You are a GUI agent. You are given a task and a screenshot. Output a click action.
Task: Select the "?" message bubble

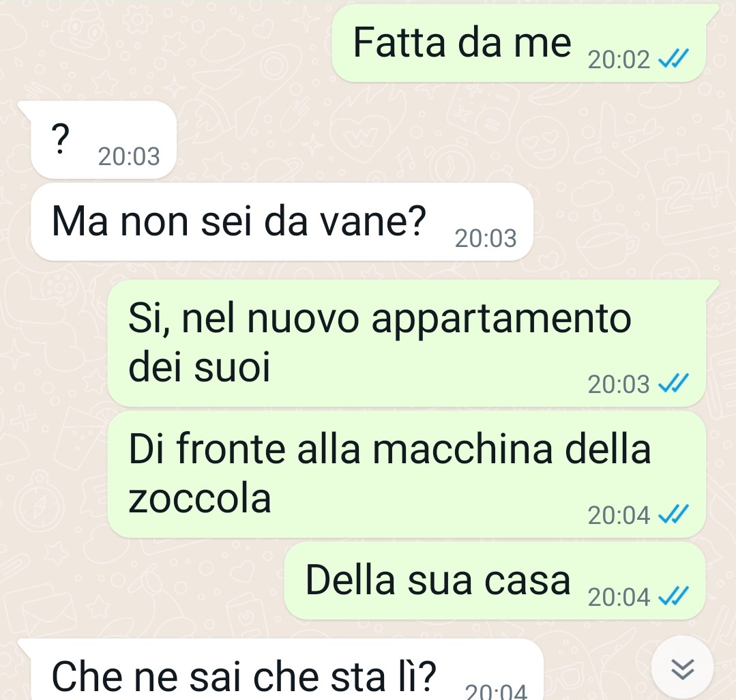click(104, 140)
